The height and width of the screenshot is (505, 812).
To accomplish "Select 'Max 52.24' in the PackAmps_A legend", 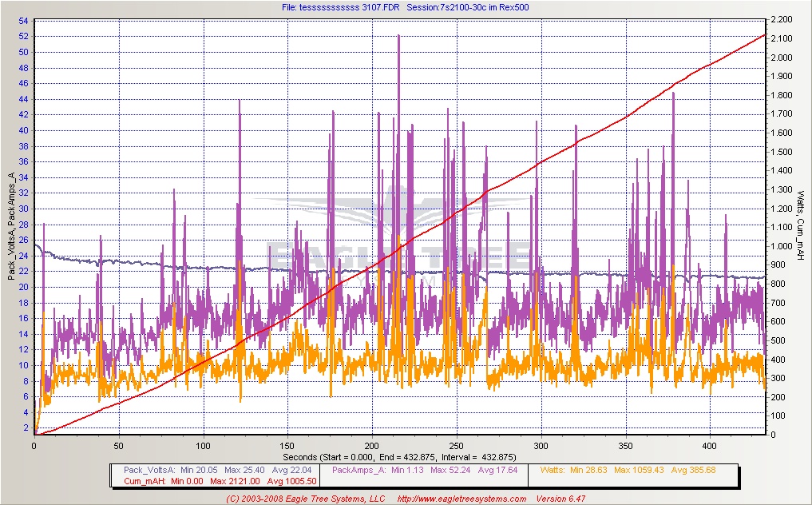I will 450,471.
